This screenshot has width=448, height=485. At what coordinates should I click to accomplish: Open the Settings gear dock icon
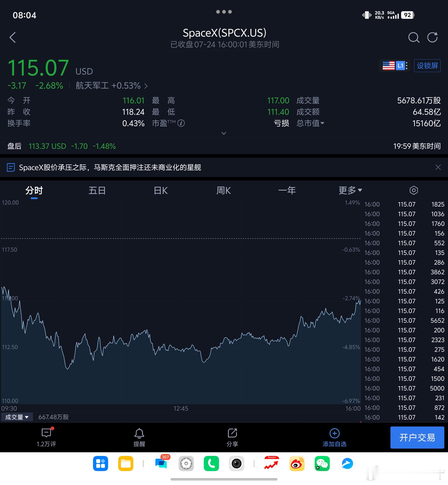186,464
